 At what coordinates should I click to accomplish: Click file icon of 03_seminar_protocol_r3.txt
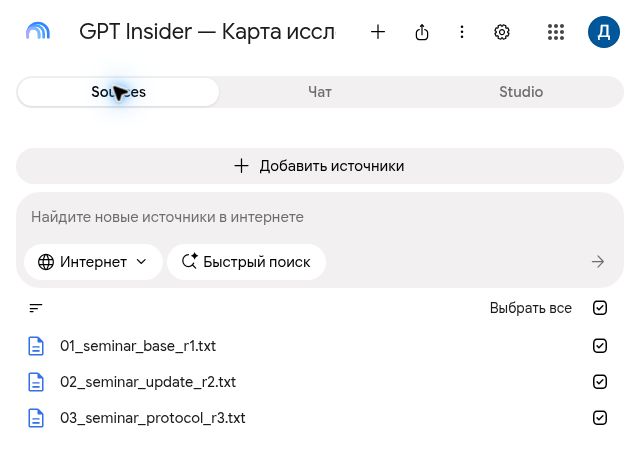pos(36,418)
